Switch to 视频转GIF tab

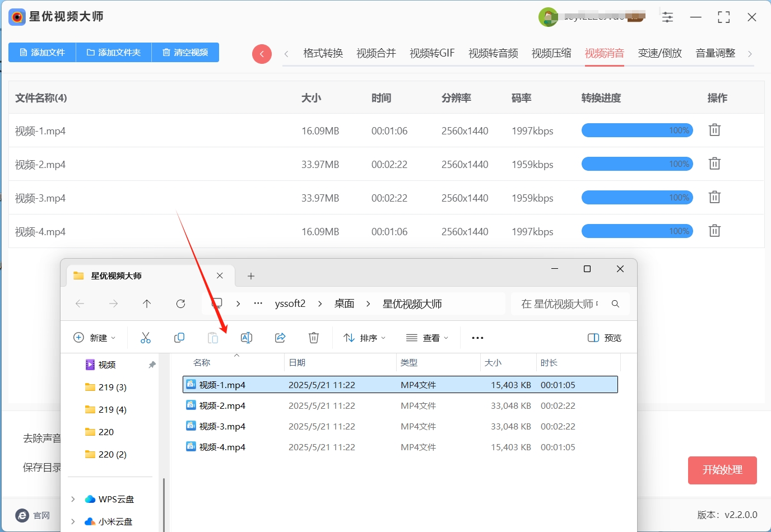(432, 53)
